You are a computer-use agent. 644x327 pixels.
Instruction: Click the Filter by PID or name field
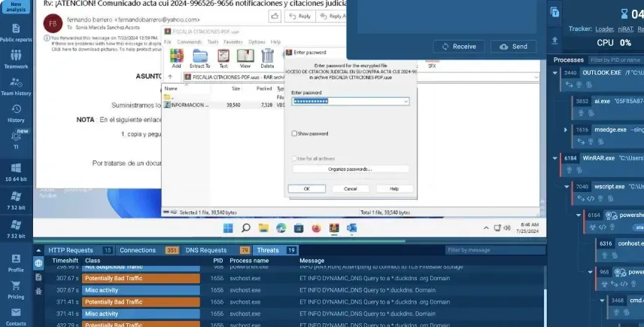tap(615, 60)
